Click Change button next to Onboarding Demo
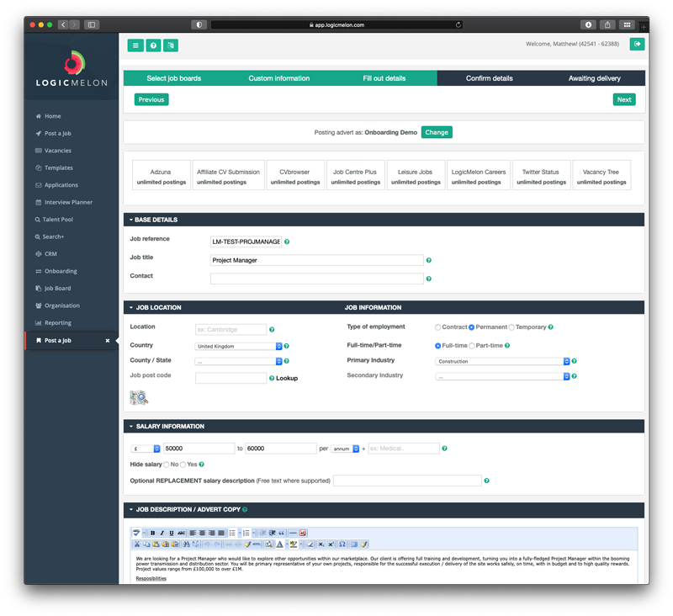The width and height of the screenshot is (673, 616). coord(437,132)
